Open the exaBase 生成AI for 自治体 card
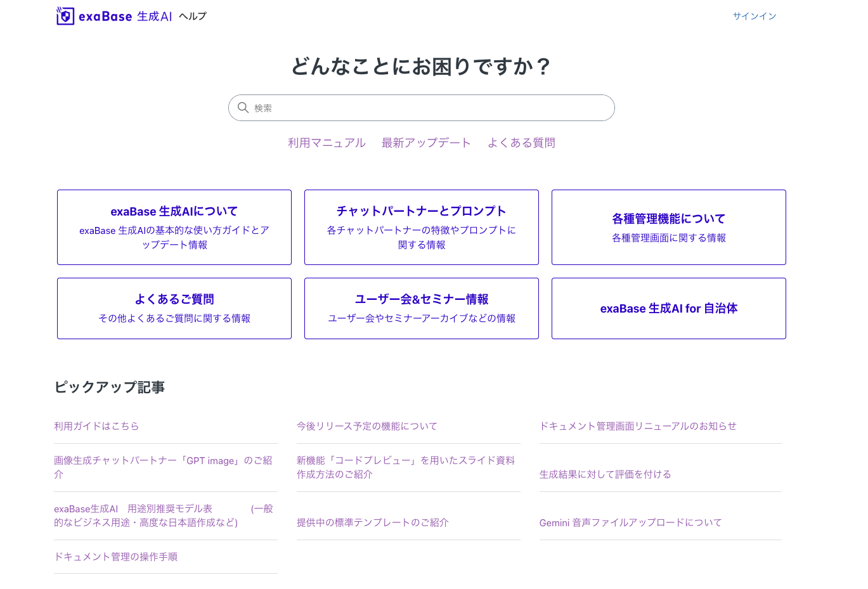The image size is (868, 589). [x=669, y=308]
